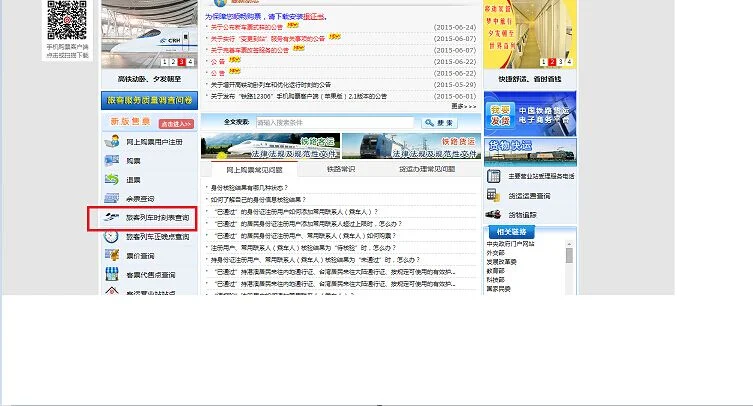
Task: Open the 铁路货运 法律法规 banner
Action: tap(412, 146)
